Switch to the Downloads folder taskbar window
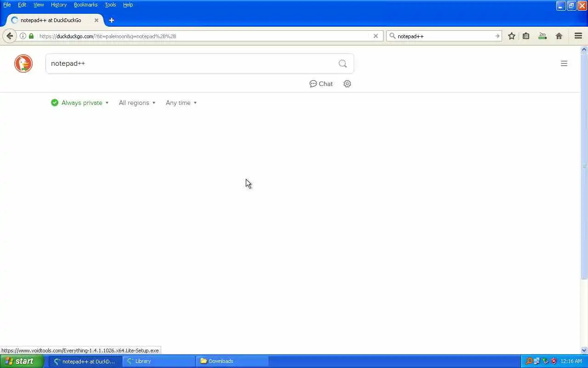The height and width of the screenshot is (368, 588). [232, 361]
